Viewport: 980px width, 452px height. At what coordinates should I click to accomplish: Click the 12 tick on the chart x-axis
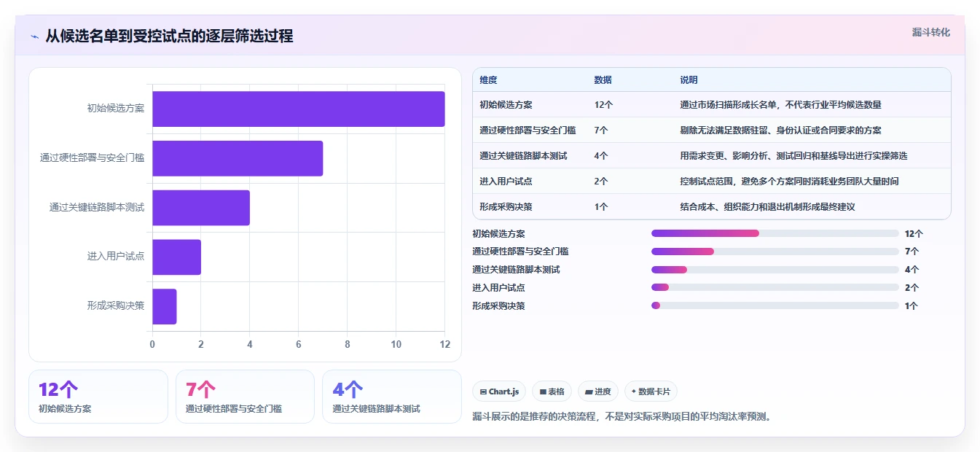[444, 344]
